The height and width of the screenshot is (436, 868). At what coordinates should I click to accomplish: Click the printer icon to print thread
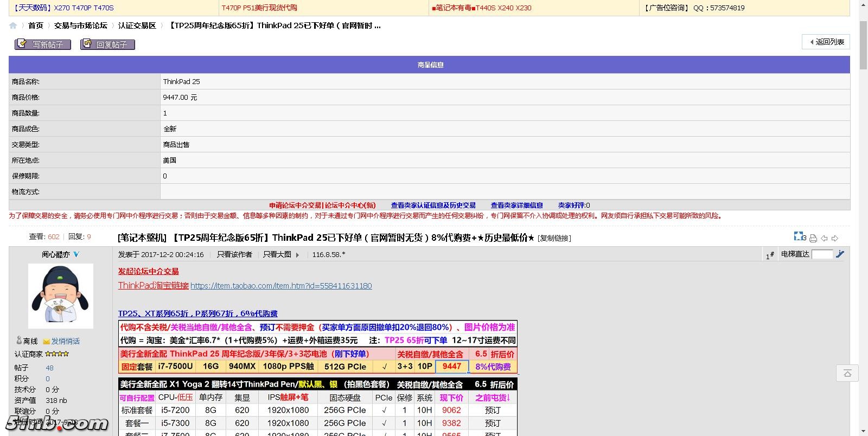[813, 238]
